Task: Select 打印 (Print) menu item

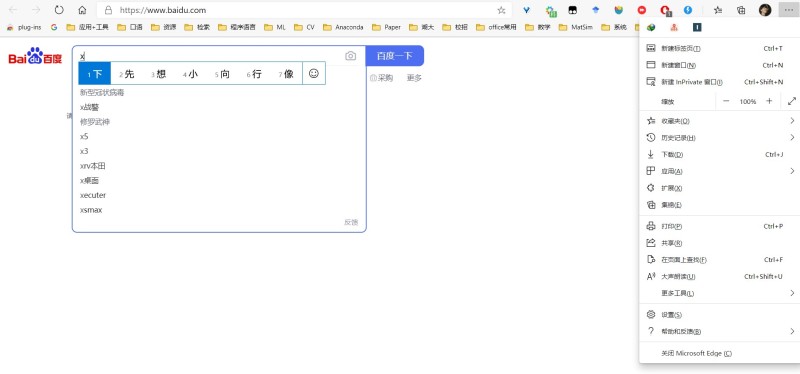Action: tap(719, 226)
